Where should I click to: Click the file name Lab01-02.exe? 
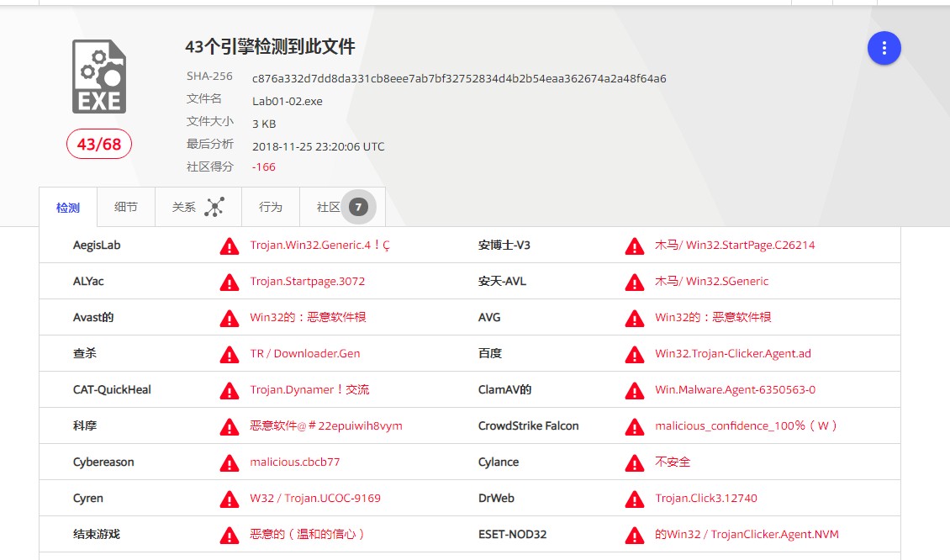point(288,101)
